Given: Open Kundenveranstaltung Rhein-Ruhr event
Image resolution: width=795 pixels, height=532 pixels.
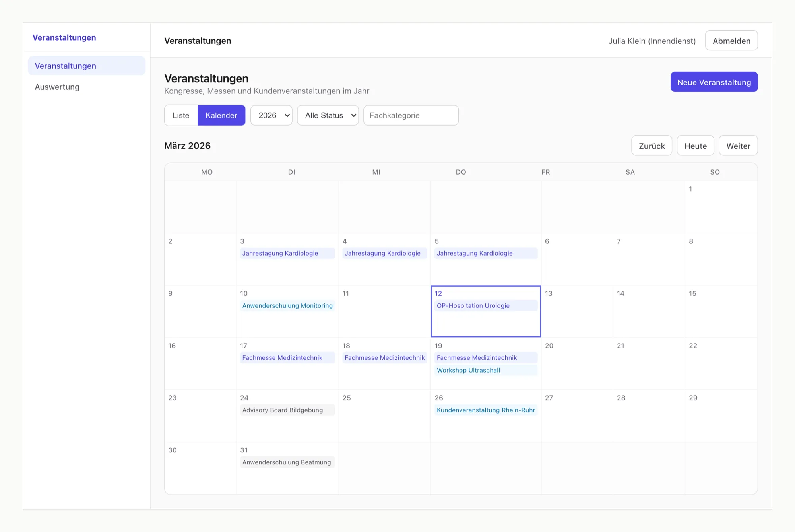Looking at the screenshot, I should point(486,410).
